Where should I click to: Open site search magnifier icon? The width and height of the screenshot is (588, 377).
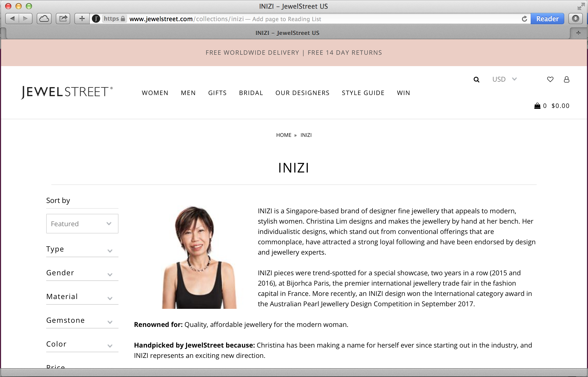(x=476, y=80)
